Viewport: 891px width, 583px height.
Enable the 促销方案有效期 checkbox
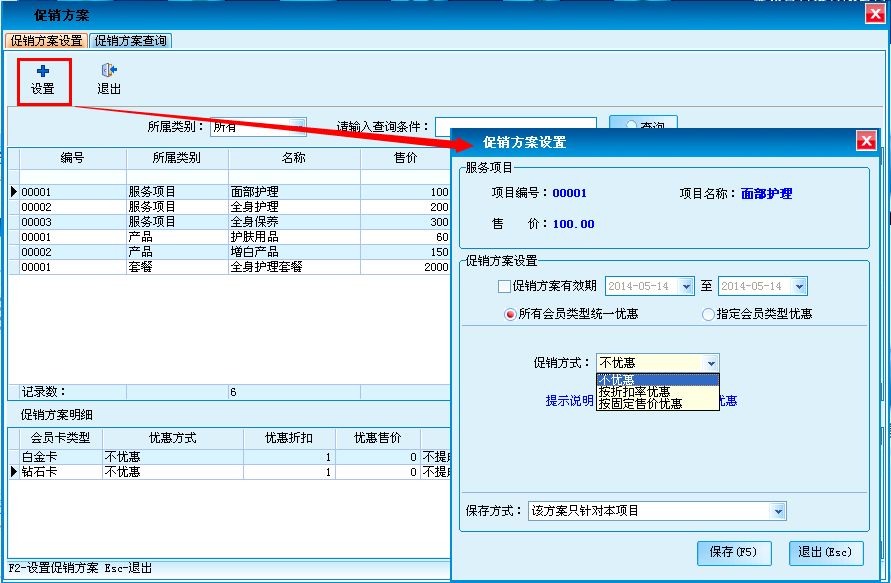pos(505,287)
